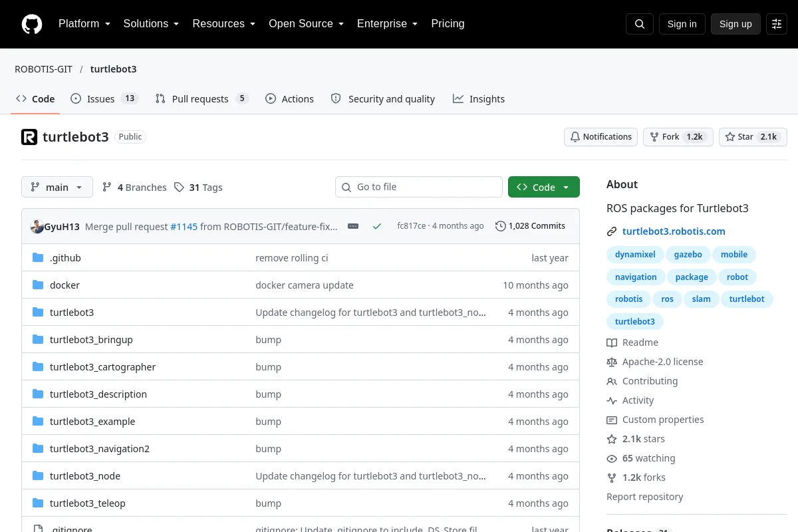Click the Sign in button
The image size is (798, 532).
[x=682, y=24]
